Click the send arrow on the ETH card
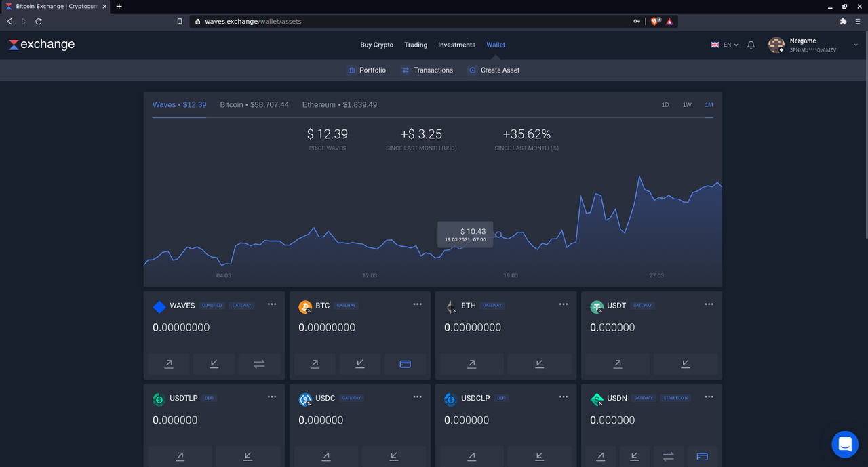The width and height of the screenshot is (868, 467). pos(471,364)
